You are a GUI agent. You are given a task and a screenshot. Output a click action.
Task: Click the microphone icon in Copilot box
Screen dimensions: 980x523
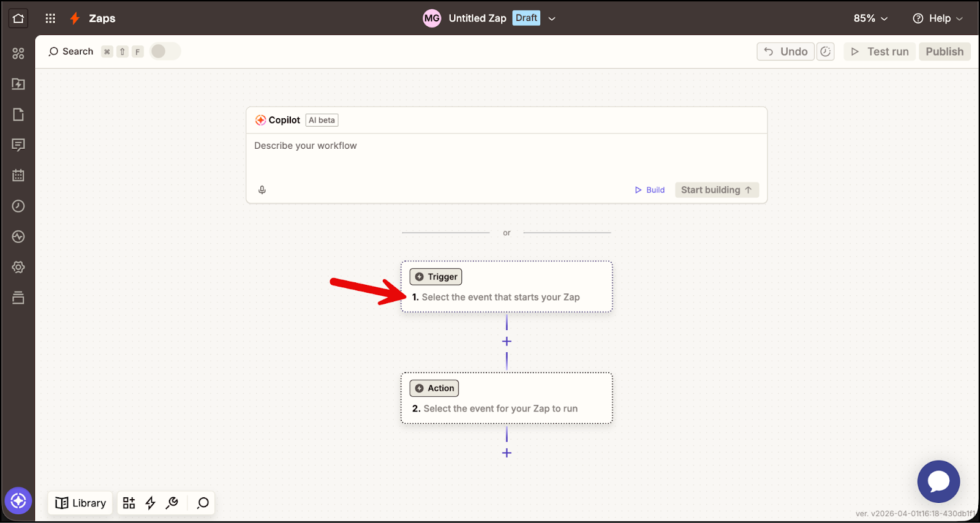click(x=262, y=190)
